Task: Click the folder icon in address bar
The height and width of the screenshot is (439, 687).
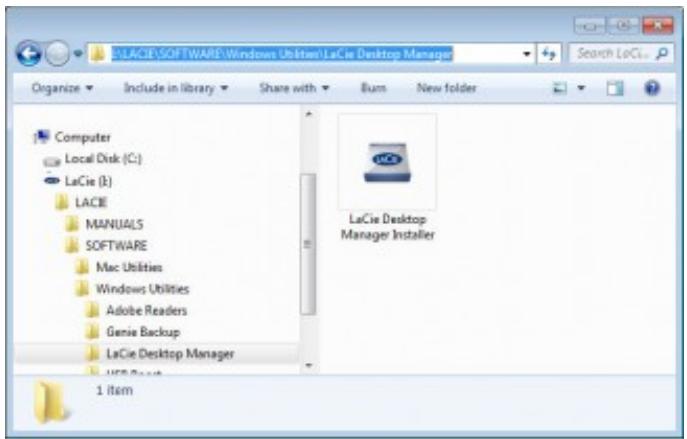Action: pyautogui.click(x=98, y=54)
